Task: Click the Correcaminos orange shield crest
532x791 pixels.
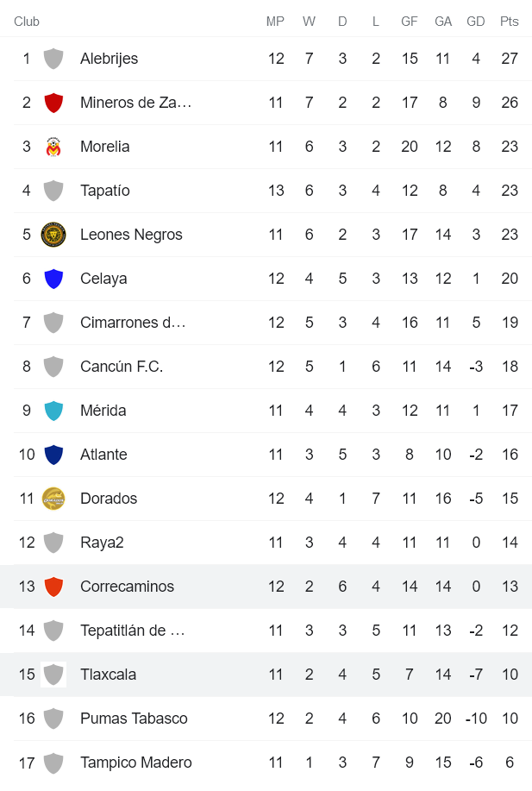Action: tap(53, 587)
